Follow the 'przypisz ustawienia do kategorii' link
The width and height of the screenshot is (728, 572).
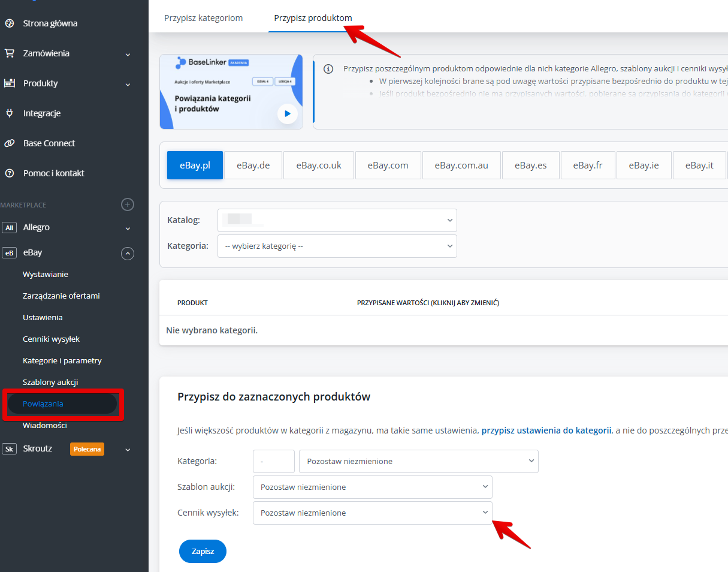(x=546, y=430)
